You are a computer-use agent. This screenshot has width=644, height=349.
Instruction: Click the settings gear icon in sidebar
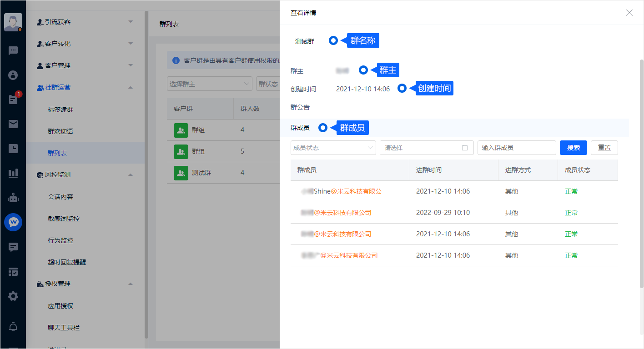[x=13, y=296]
